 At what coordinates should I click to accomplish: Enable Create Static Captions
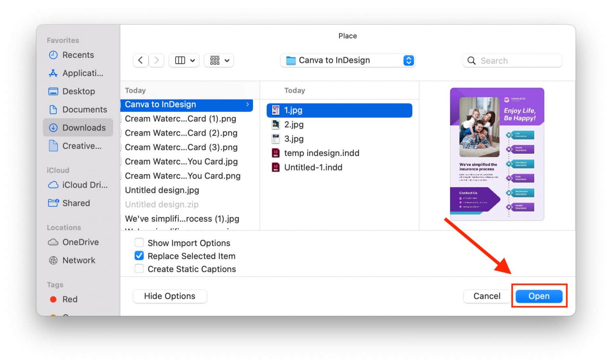tap(139, 269)
